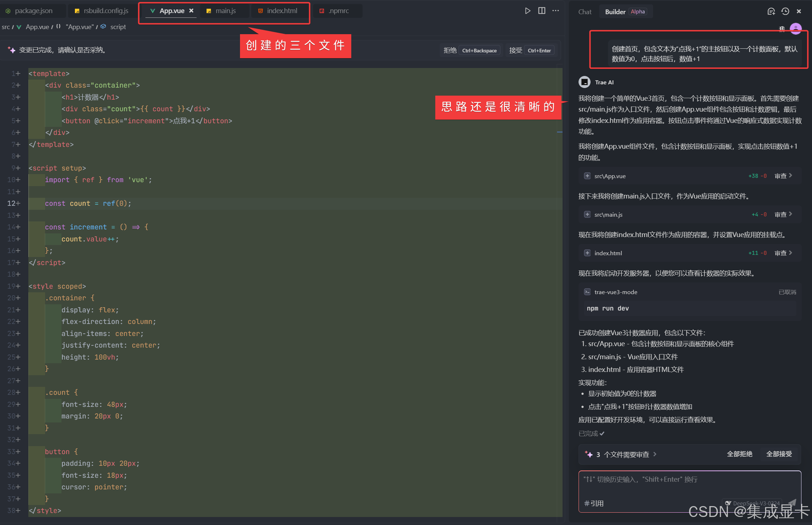
Task: Expand review for src\main.js
Action: [783, 215]
